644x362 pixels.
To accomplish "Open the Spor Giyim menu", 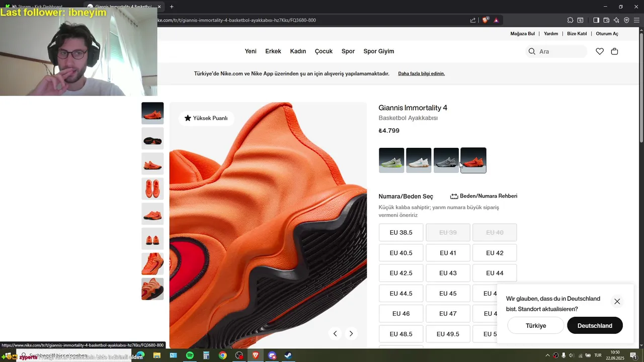I will point(379,51).
